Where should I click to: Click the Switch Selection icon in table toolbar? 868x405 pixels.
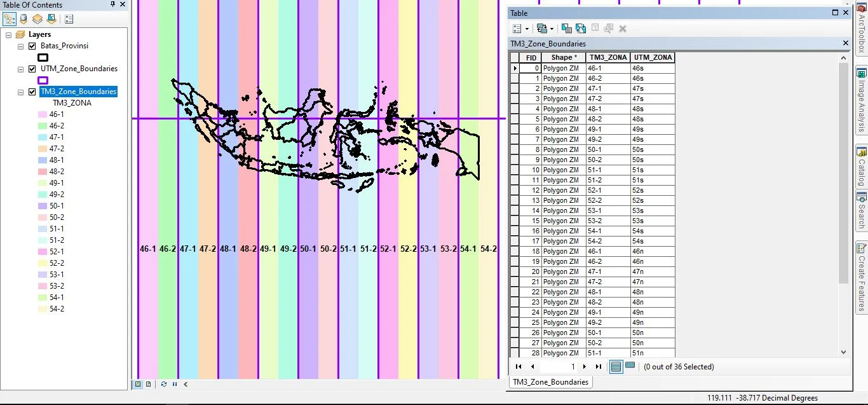pos(580,28)
